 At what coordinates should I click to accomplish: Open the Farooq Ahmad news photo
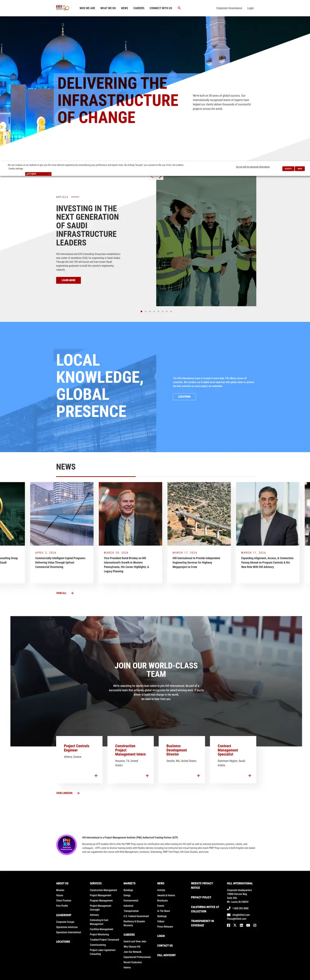click(x=268, y=514)
